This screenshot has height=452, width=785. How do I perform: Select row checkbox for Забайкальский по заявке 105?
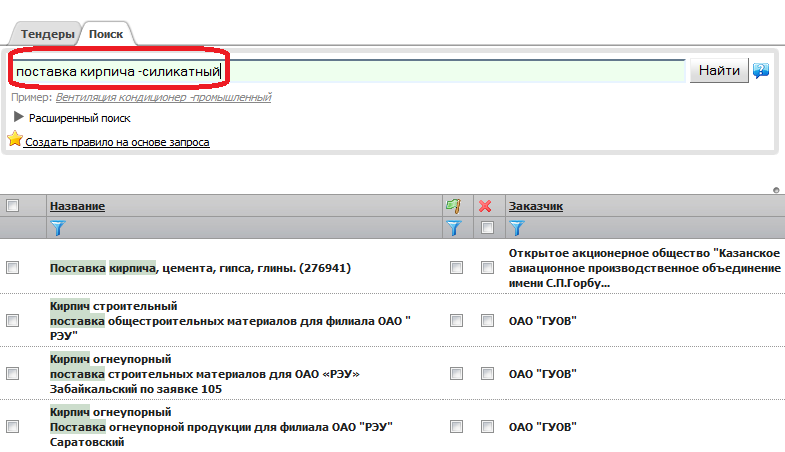pos(13,374)
